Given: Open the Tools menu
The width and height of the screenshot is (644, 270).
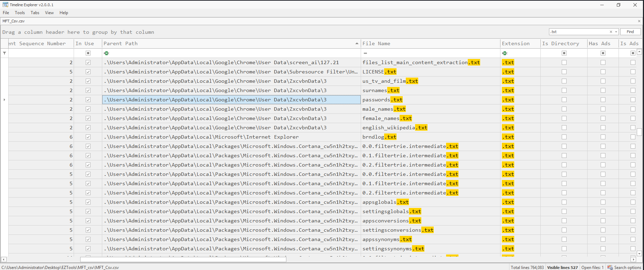Looking at the screenshot, I should click(x=20, y=13).
